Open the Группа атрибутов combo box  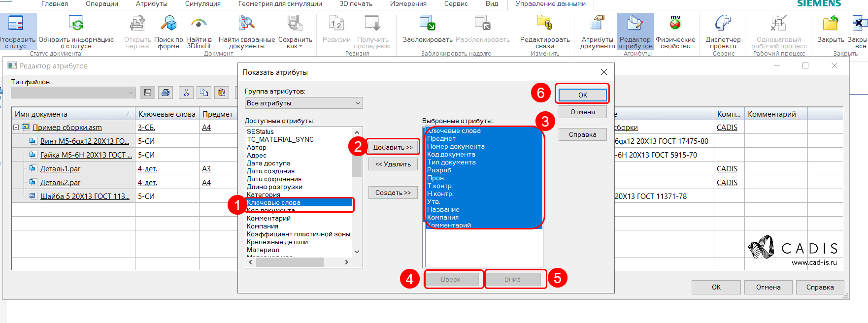coord(304,103)
